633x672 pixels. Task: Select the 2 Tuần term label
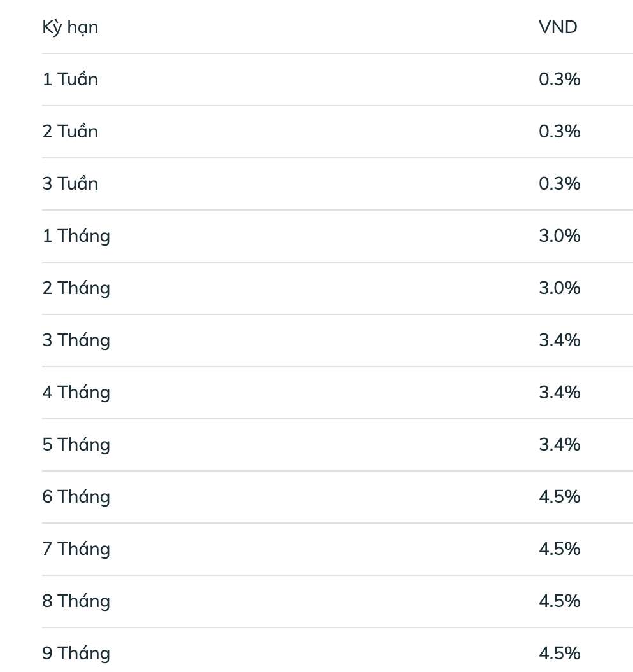point(70,132)
